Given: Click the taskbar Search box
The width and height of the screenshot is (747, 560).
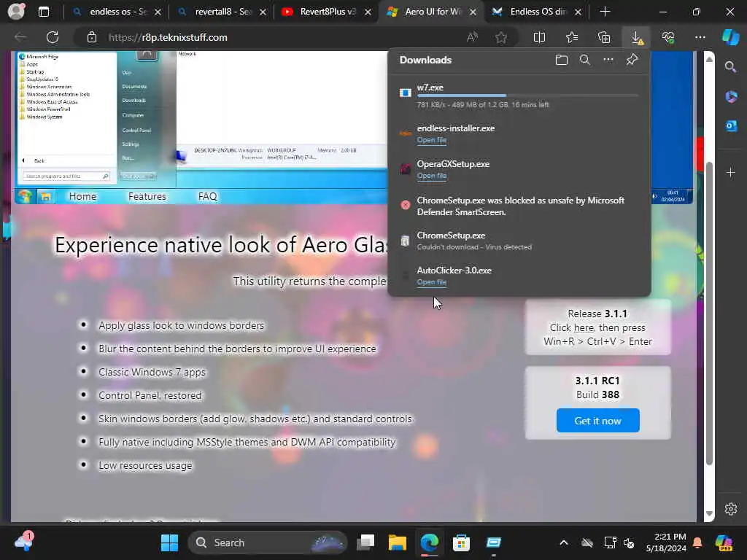Looking at the screenshot, I should click(268, 542).
